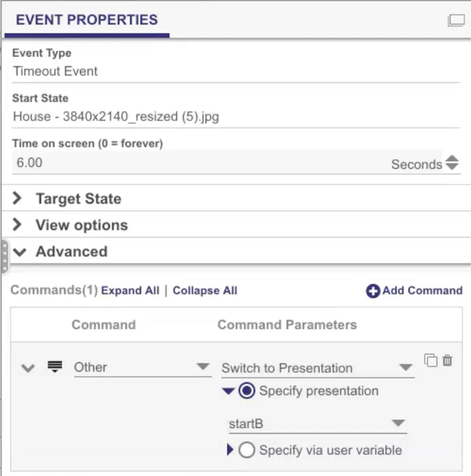This screenshot has width=471, height=476.
Task: Select the Event Properties tab
Action: coord(87,20)
